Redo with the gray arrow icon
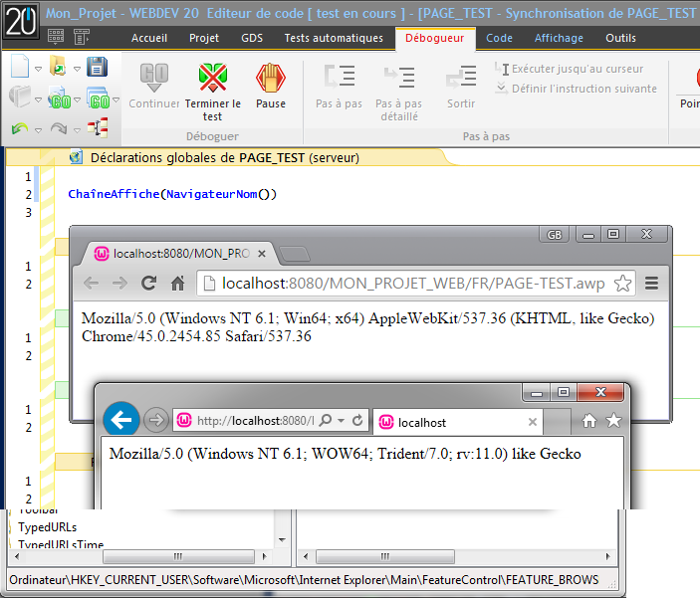Viewport: 700px width, 598px height. click(59, 129)
